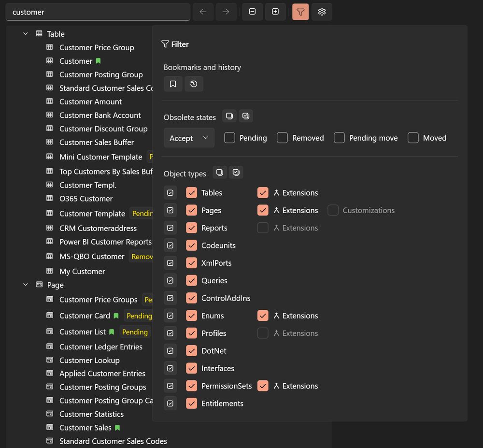483x448 pixels.
Task: Collapse all tree nodes using the minus icon
Action: click(x=252, y=12)
